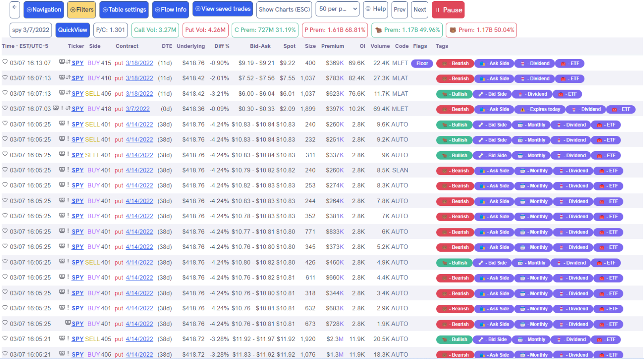Click the Call Vol: 3.27M stat box

pos(155,30)
